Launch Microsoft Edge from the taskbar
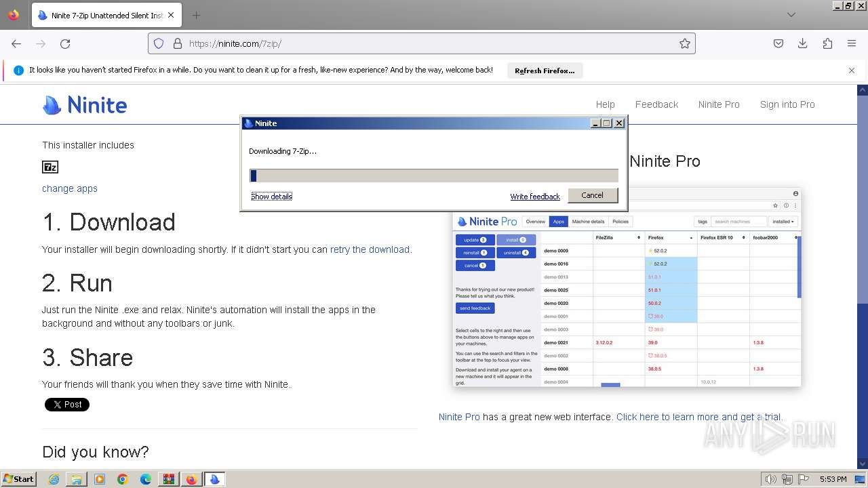 [146, 479]
